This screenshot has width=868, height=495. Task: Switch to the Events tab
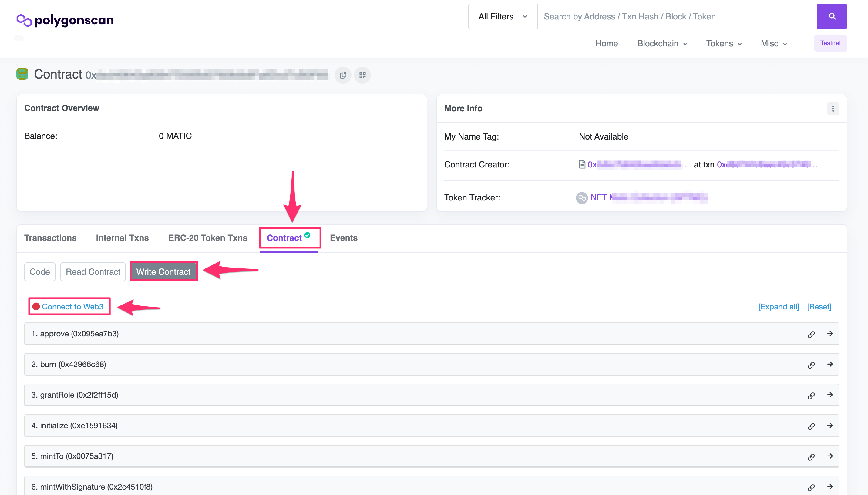(x=343, y=237)
